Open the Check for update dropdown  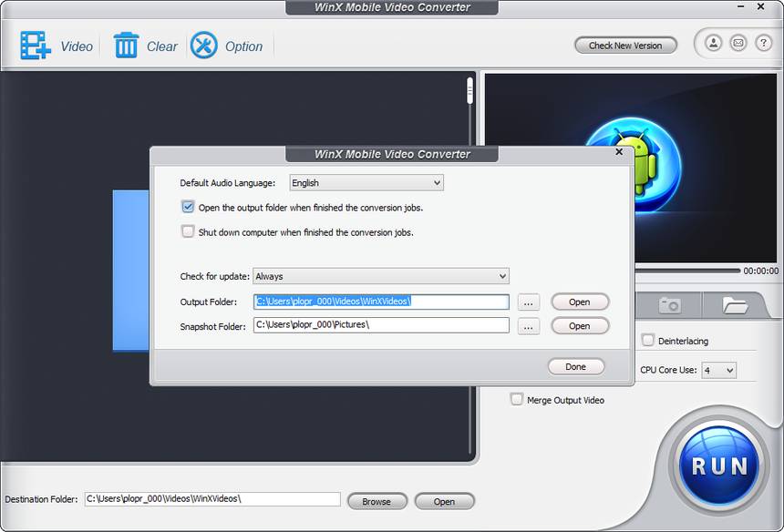(381, 276)
